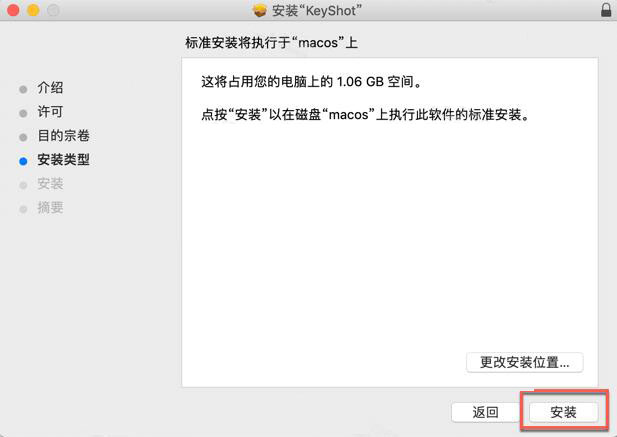Click the 返回 back button

485,412
